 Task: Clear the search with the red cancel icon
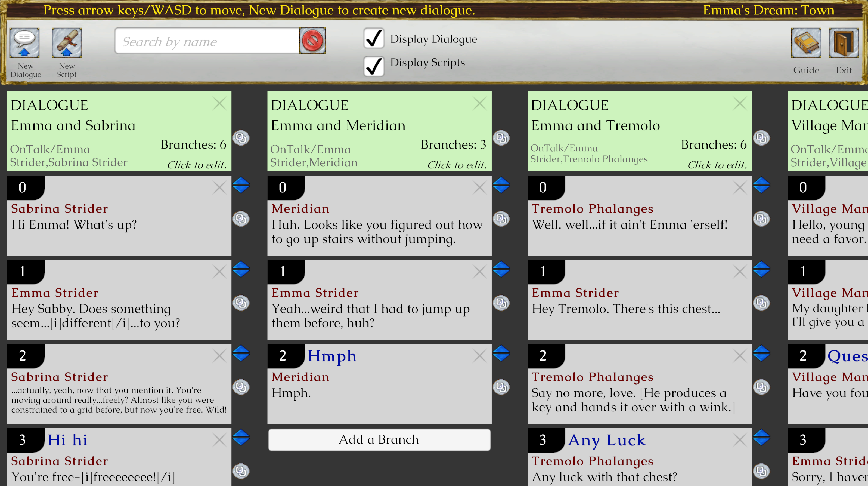[x=312, y=41]
